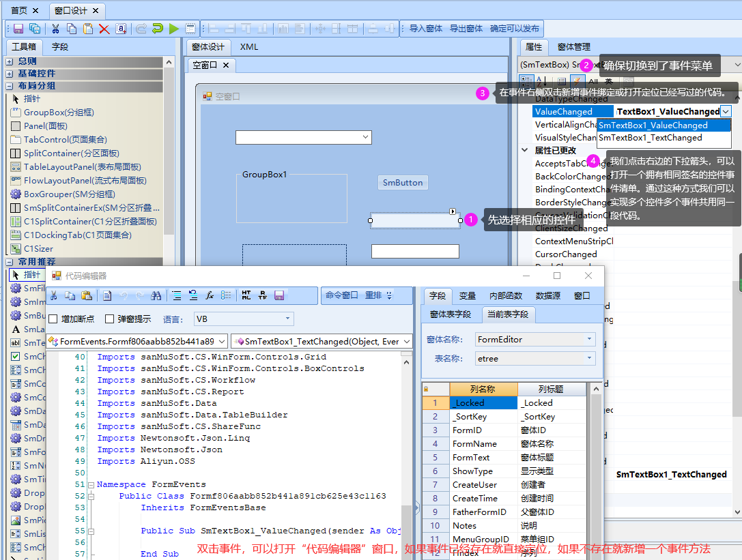Viewport: 742px width, 560px height.
Task: Click the 命令窗口 button
Action: tap(342, 295)
